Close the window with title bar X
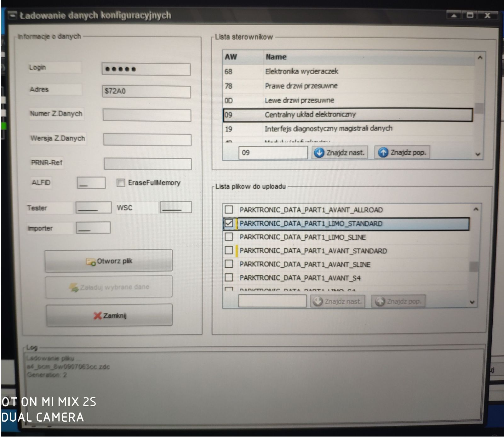This screenshot has height=438, width=504. click(487, 15)
